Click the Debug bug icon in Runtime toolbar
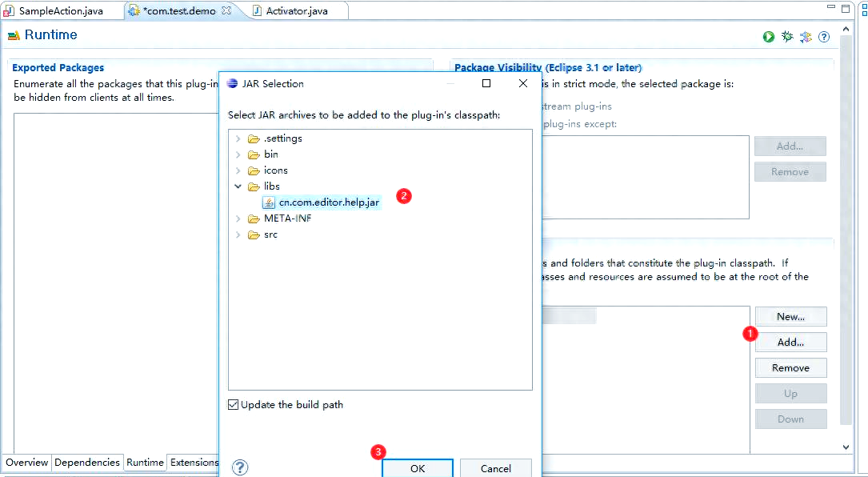Viewport: 868px width, 477px height. click(787, 37)
